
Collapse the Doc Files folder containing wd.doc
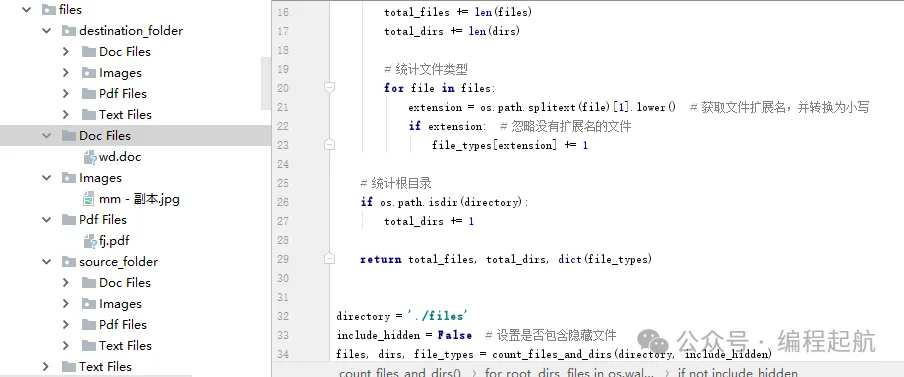point(47,136)
